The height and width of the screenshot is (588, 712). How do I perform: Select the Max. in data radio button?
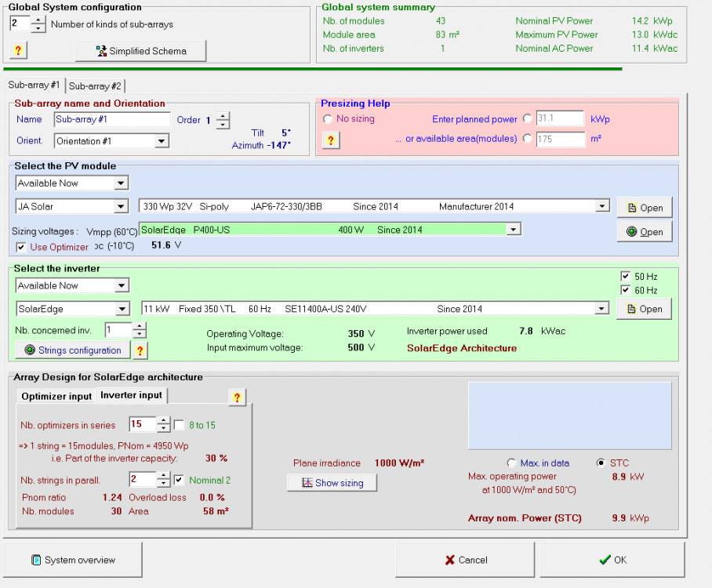click(x=512, y=463)
